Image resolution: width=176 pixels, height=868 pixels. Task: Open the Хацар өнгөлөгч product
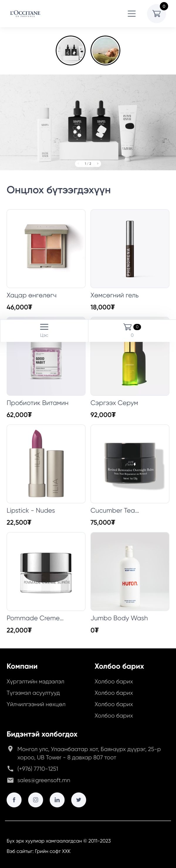46,260
